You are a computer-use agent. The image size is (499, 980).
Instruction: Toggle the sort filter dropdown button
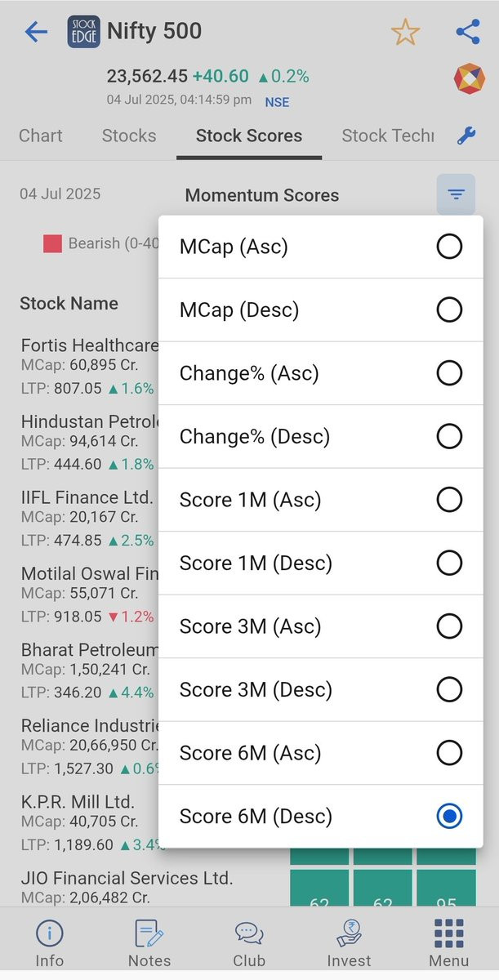tap(456, 194)
